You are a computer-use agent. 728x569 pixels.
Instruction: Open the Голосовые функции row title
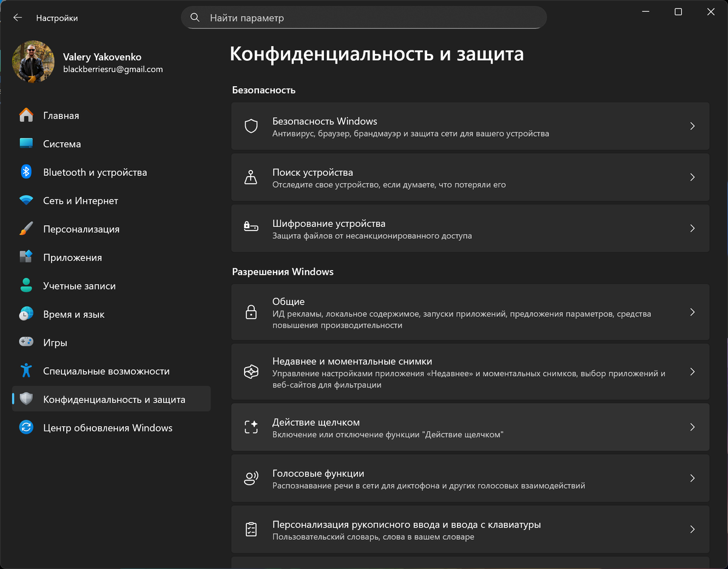click(x=318, y=473)
